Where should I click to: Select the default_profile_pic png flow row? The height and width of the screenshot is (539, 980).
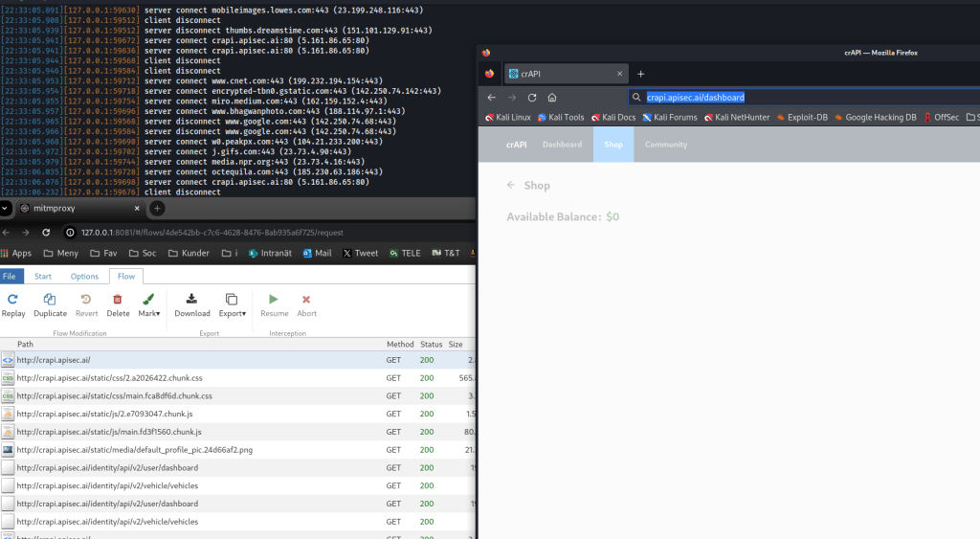[x=134, y=450]
